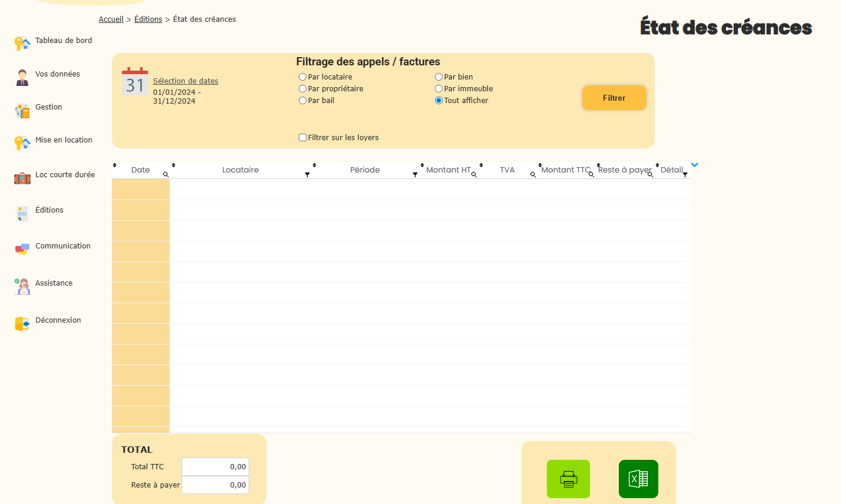Click the search icon in the Date column
The image size is (841, 504).
coord(166,175)
